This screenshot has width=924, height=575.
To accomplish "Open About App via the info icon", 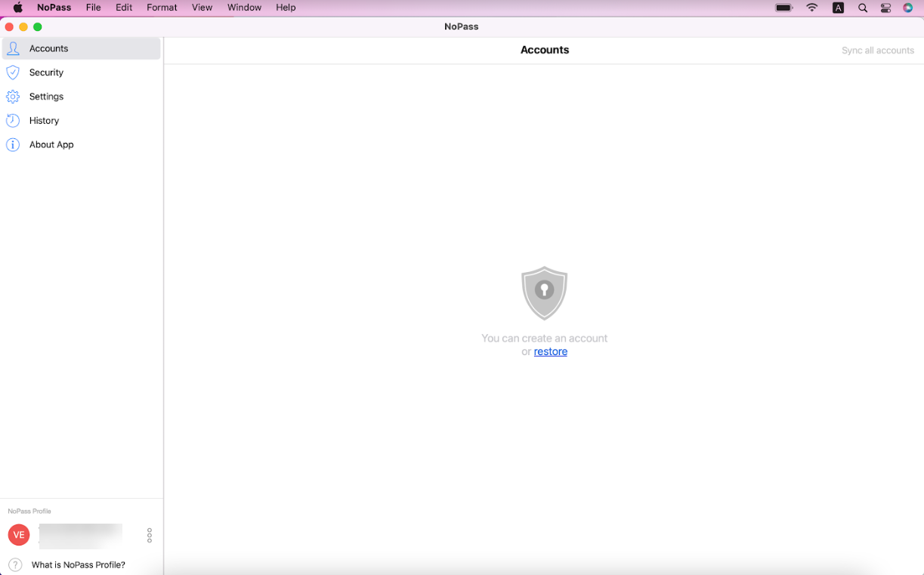I will click(13, 145).
